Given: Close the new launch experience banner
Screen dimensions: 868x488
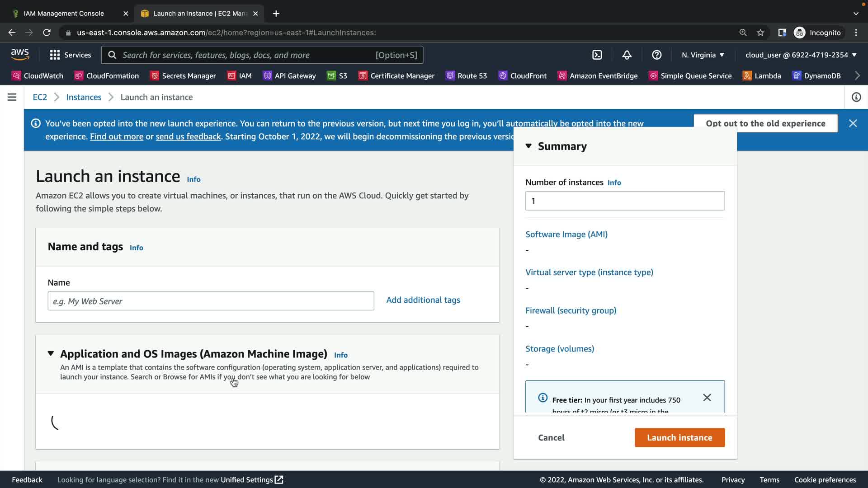Looking at the screenshot, I should click(853, 123).
